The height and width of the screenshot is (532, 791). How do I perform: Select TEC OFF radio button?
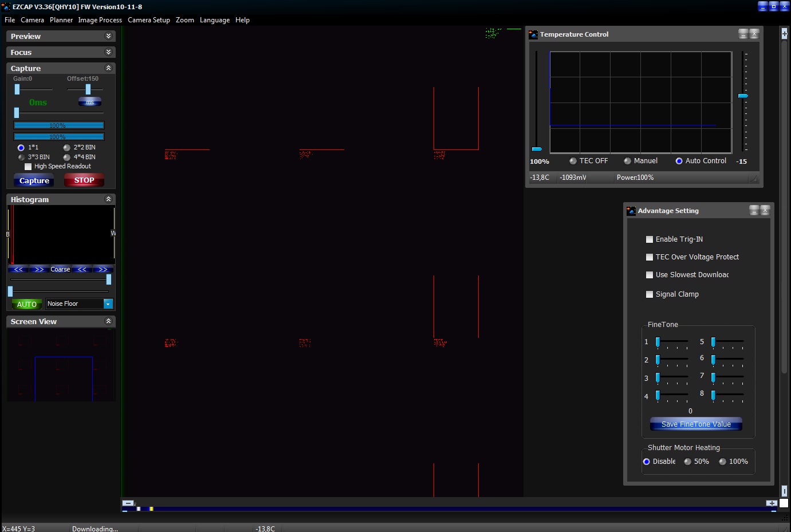point(573,161)
